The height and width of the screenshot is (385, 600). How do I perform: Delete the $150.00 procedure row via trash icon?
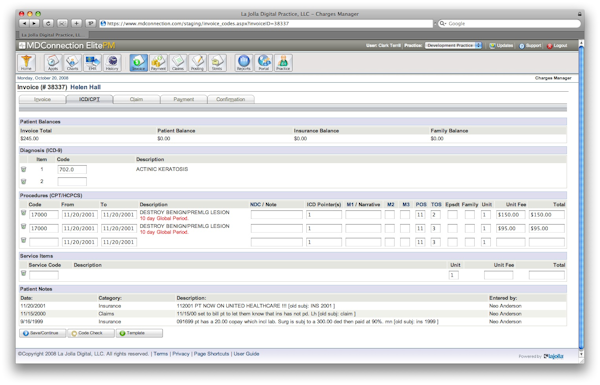[x=23, y=213]
